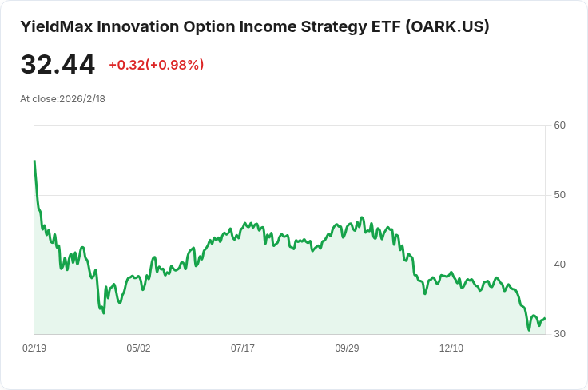This screenshot has width=588, height=390.
Task: Click the 50 horizontal gridline mid-chart
Action: tap(290, 195)
